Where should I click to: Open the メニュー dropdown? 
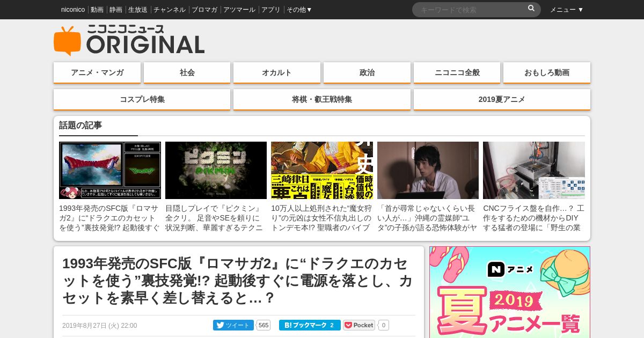pos(567,10)
